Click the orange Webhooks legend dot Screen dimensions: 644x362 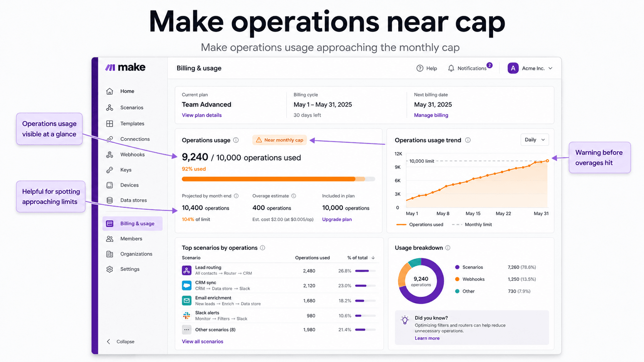click(457, 279)
